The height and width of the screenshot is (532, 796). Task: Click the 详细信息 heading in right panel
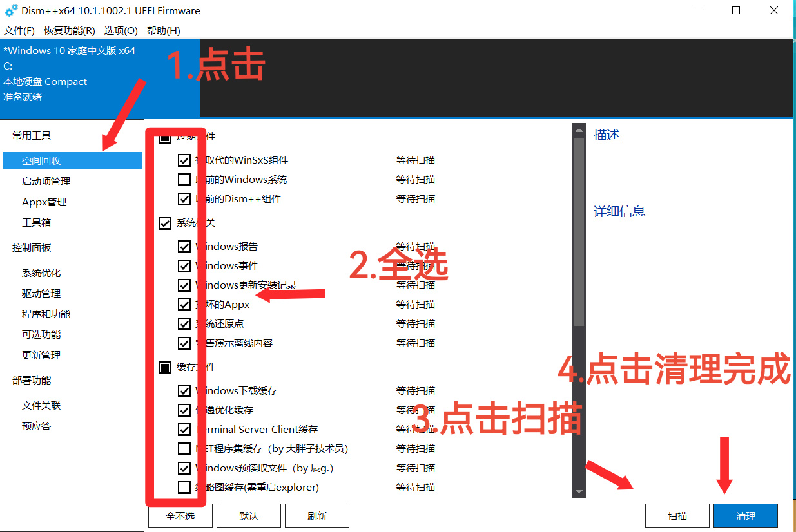pyautogui.click(x=619, y=211)
